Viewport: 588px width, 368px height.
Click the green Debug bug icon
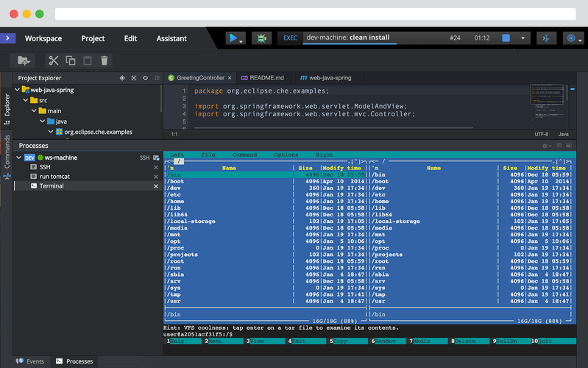(261, 38)
